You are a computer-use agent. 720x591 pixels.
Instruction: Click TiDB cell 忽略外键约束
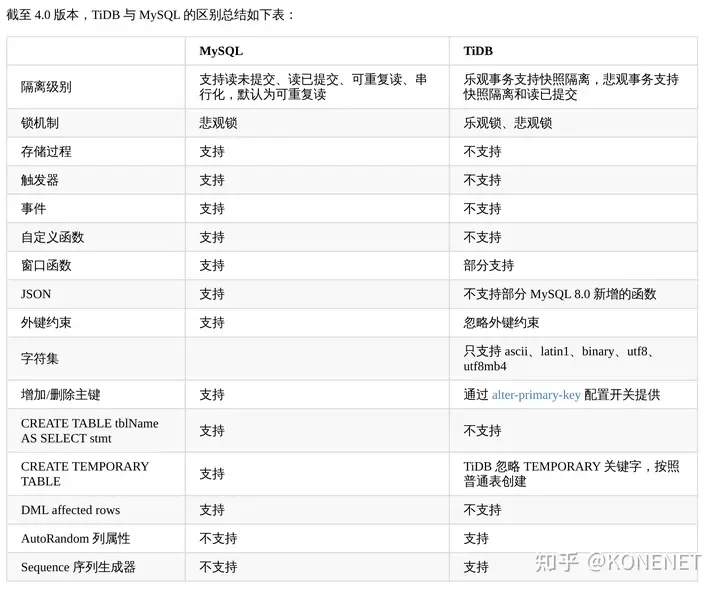click(x=501, y=322)
